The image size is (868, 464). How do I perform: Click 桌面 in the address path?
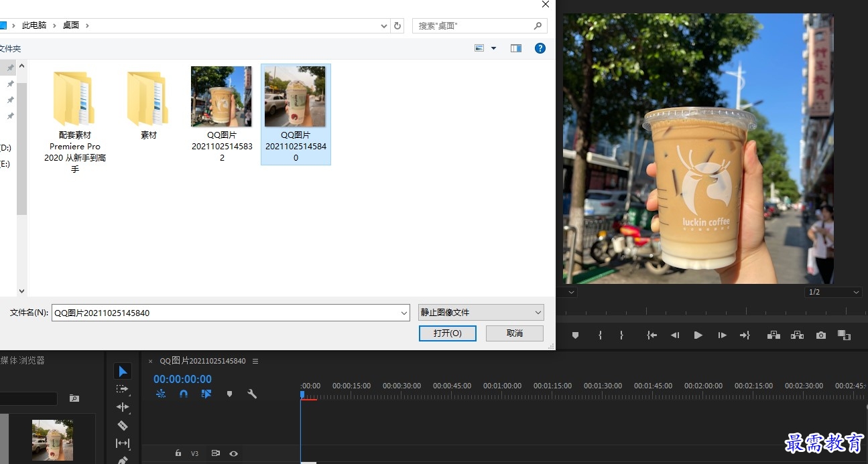tap(71, 25)
